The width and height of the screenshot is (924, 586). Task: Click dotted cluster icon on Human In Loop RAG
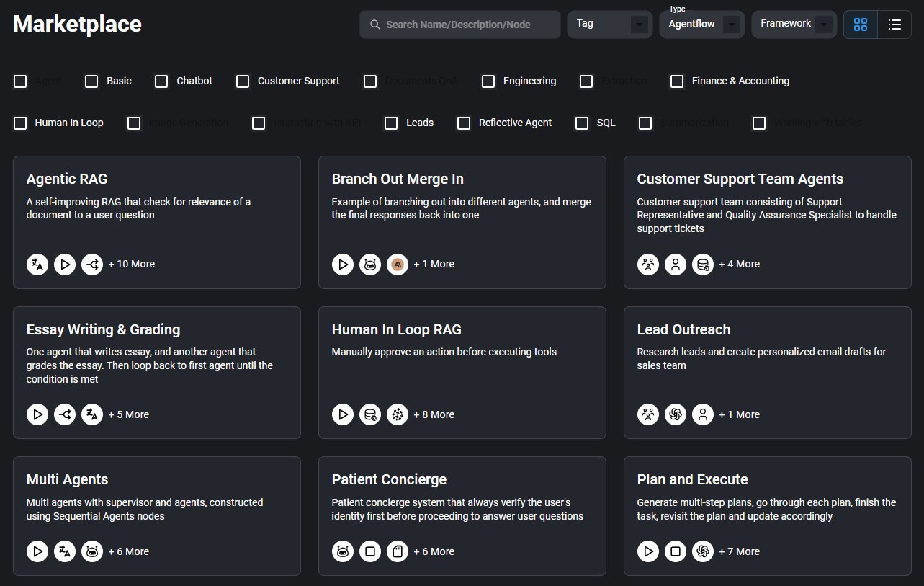[398, 414]
